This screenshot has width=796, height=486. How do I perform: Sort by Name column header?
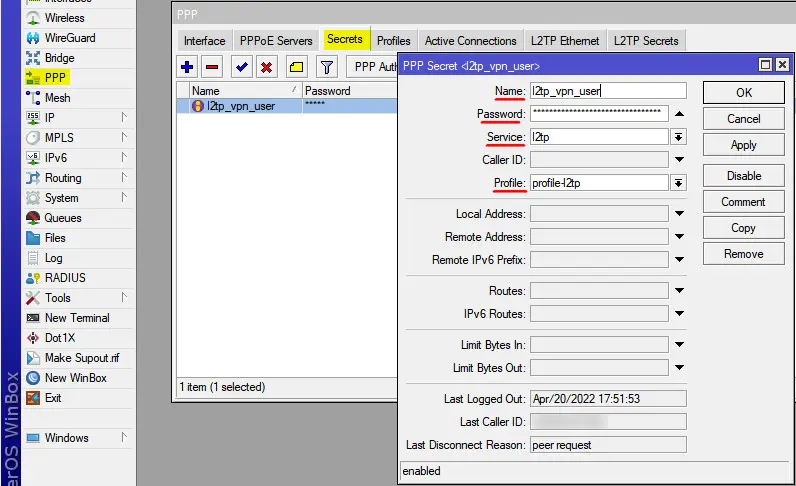point(246,91)
